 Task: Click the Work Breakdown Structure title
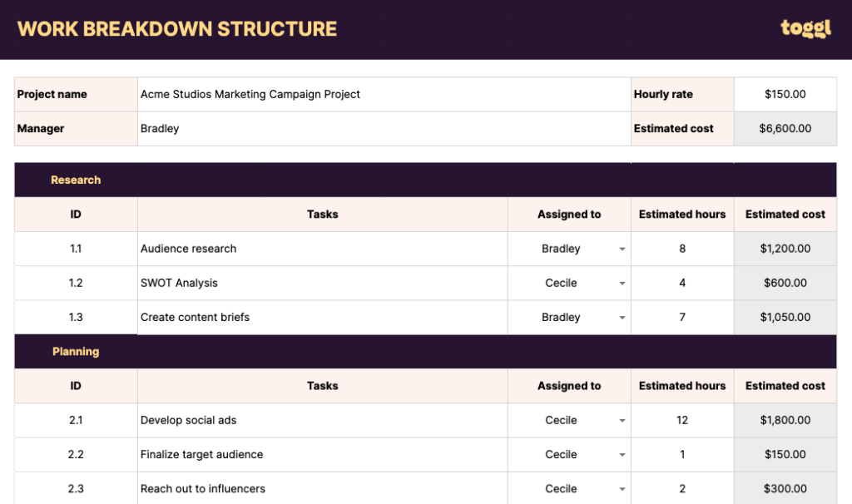click(x=177, y=29)
